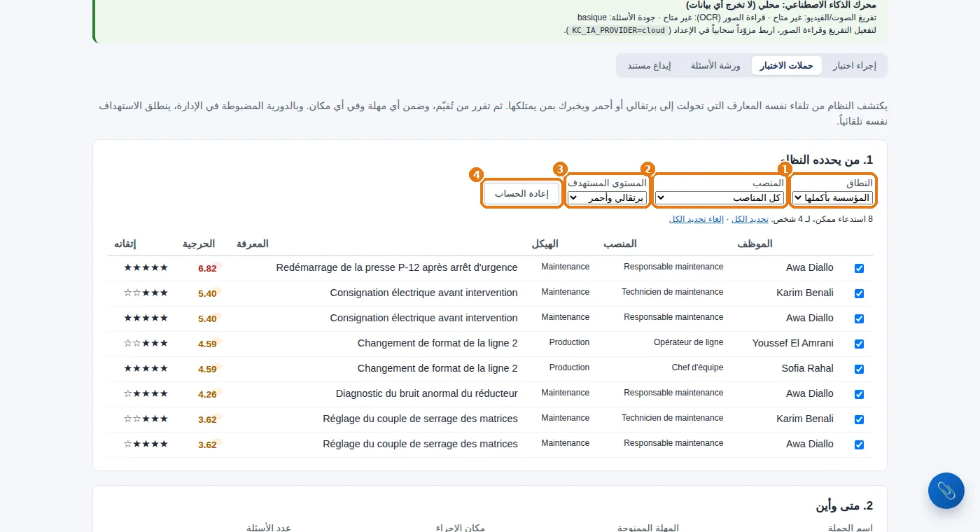
Task: Deselect Youssef El Amrani's row checkbox
Action: click(x=859, y=344)
